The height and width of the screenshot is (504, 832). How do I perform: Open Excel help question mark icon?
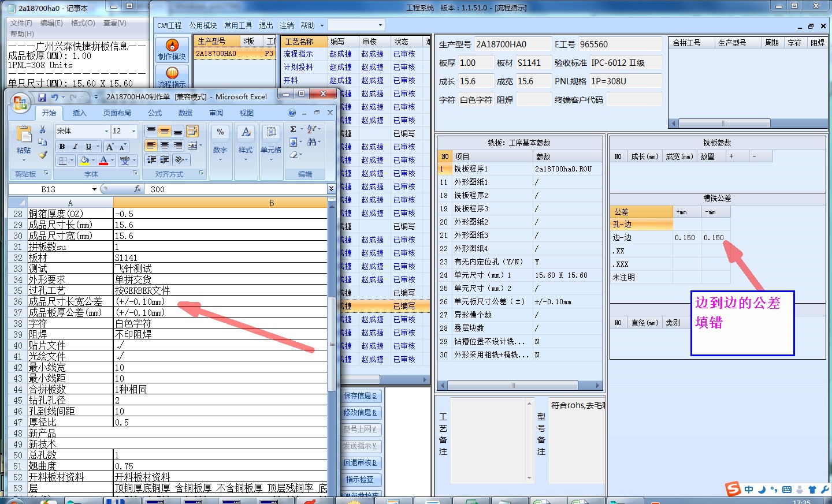click(292, 113)
